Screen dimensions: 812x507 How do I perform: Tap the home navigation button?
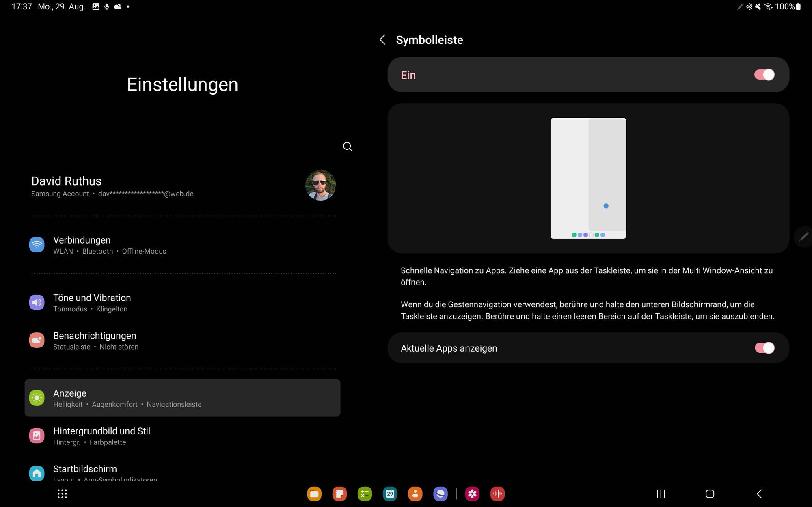[x=710, y=494]
